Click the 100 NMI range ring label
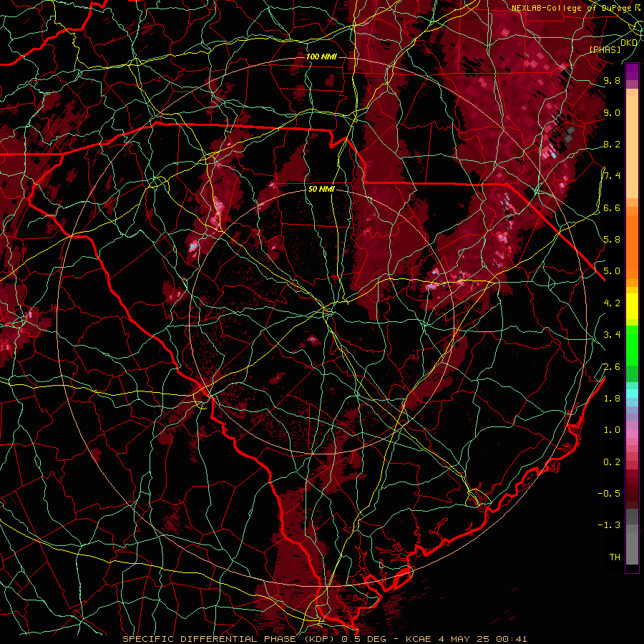 321,57
